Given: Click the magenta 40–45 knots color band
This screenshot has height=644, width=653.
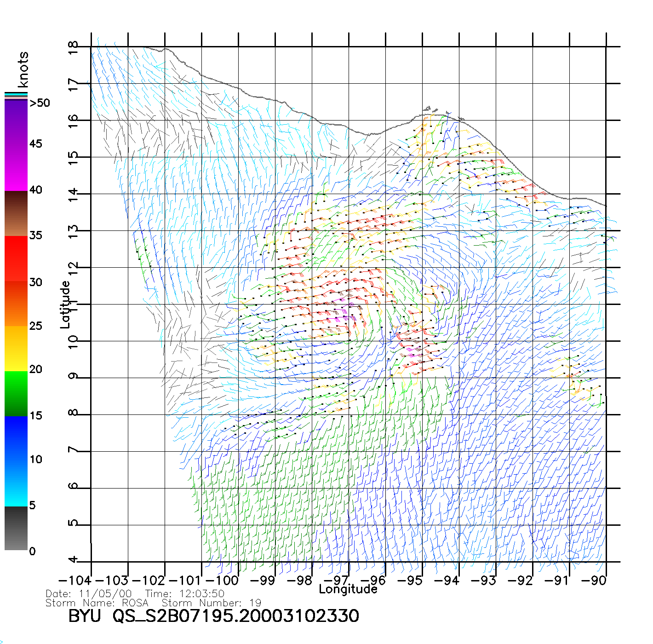Looking at the screenshot, I should tap(16, 168).
